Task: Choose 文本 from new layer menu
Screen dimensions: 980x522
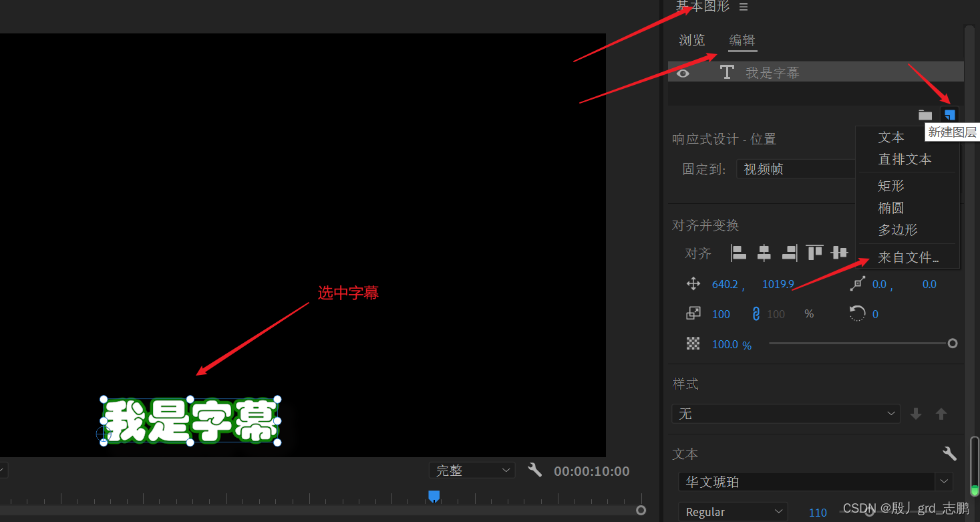Action: pyautogui.click(x=891, y=137)
